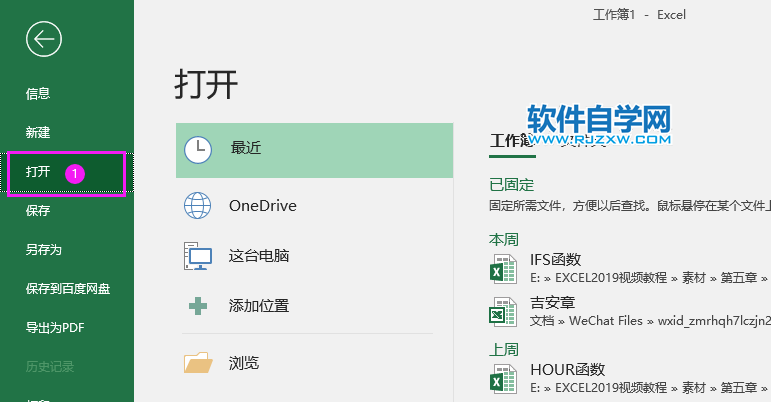Viewport: 771px width, 402px height.
Task: Open the OneDrive location
Action: point(314,205)
